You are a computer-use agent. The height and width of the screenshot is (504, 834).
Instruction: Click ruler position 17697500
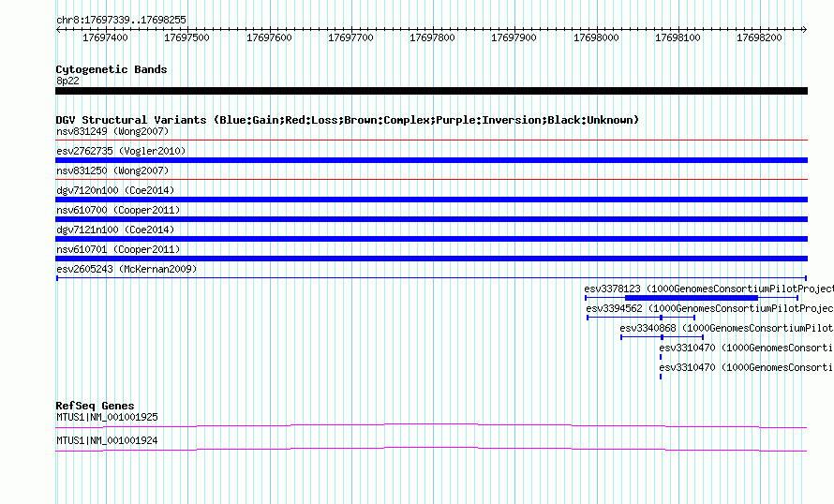[x=186, y=37]
